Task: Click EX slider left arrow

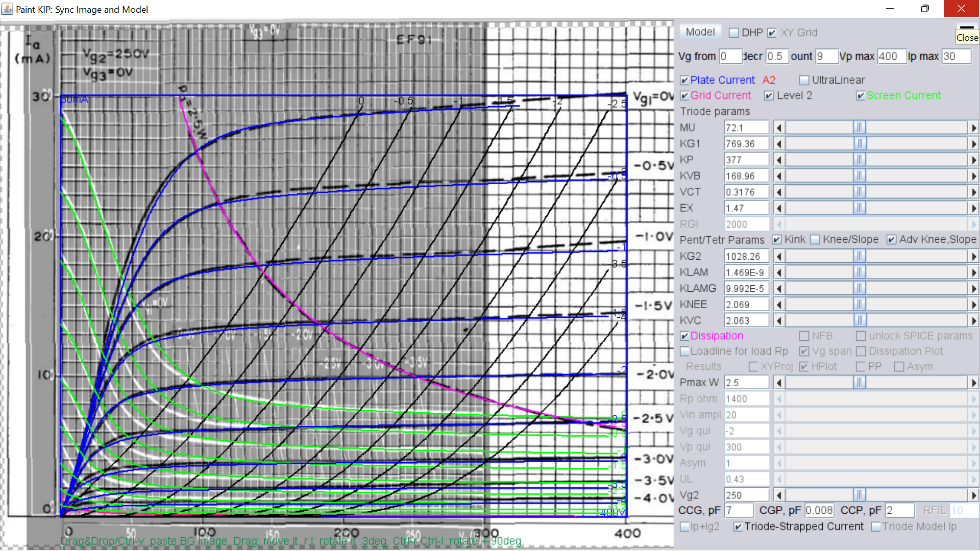Action: tap(779, 208)
